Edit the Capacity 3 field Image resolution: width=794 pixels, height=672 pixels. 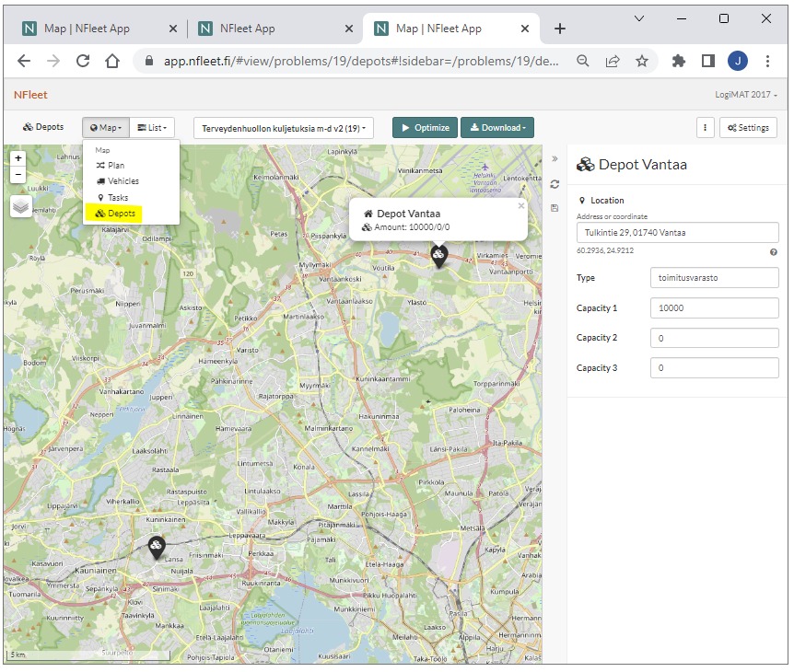pos(714,368)
